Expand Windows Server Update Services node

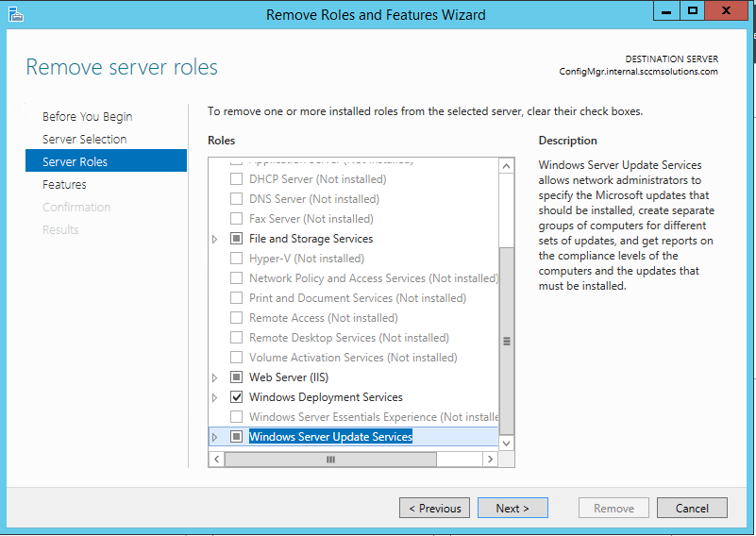[215, 437]
